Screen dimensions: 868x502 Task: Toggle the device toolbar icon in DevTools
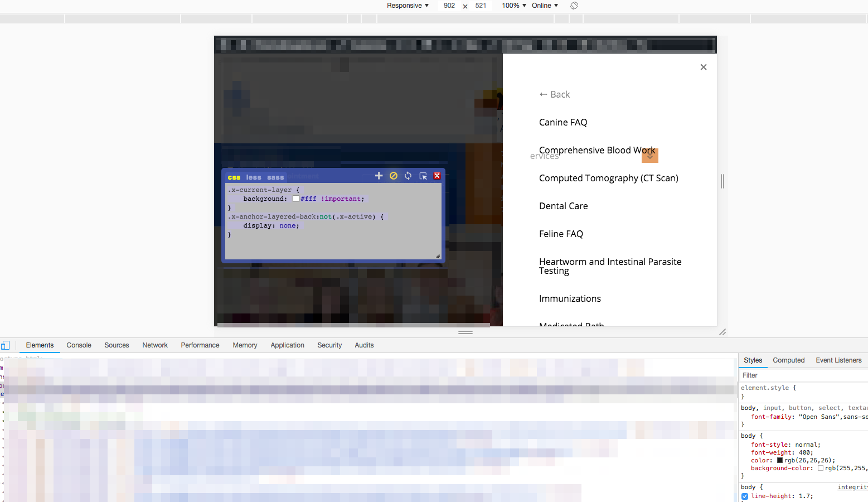pyautogui.click(x=5, y=345)
